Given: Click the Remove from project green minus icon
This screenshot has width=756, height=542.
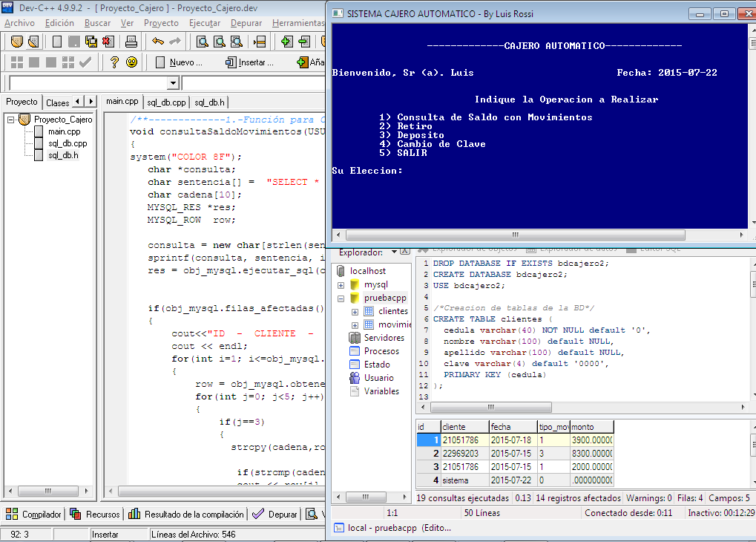Looking at the screenshot, I should click(303, 42).
